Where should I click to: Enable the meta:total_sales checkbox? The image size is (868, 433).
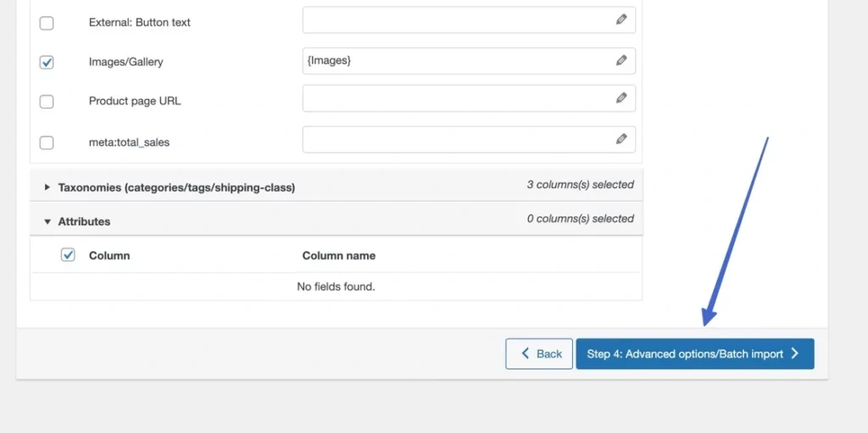click(x=47, y=142)
